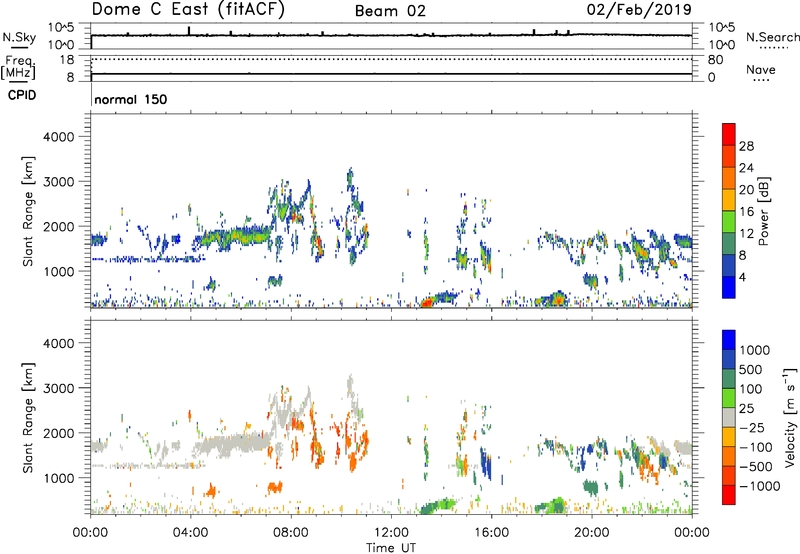
Task: Click the 'Beam 02' label
Action: [390, 11]
